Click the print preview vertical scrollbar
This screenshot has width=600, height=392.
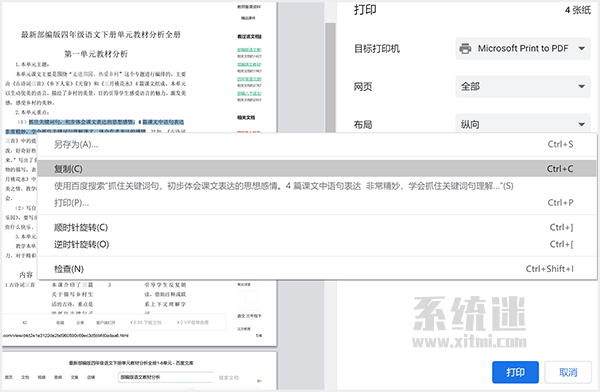[x=330, y=77]
